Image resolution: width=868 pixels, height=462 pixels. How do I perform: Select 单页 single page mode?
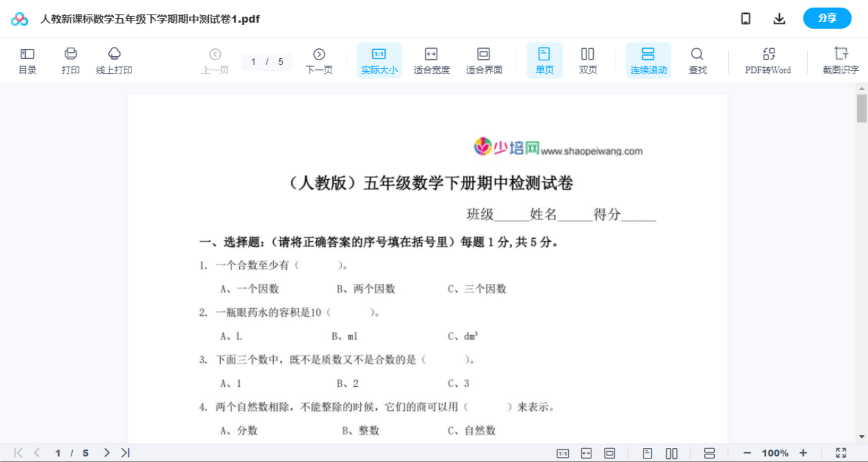[544, 60]
